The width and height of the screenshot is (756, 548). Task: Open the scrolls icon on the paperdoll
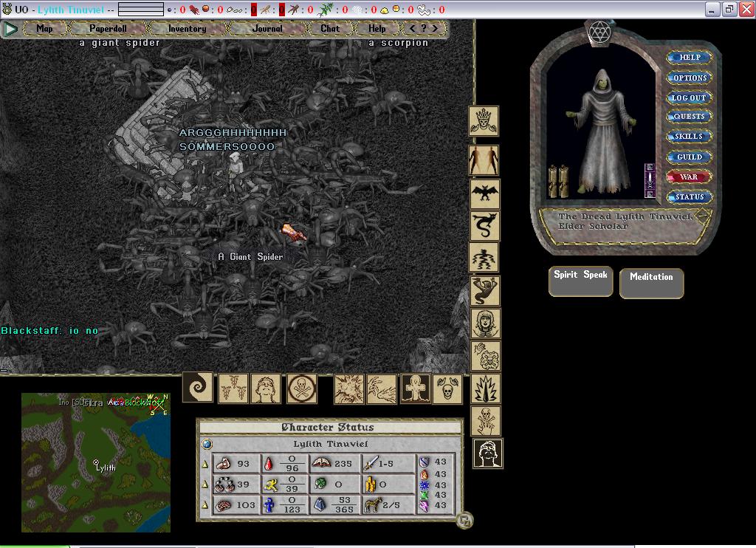pyautogui.click(x=559, y=181)
